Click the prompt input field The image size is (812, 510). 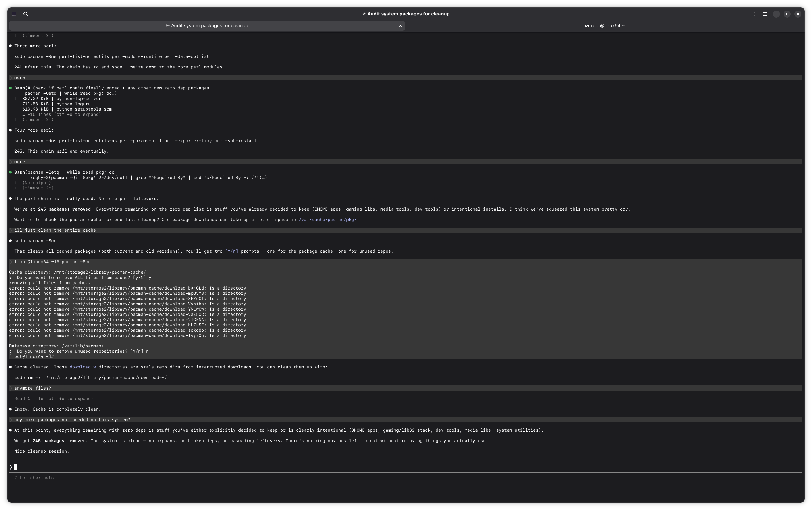pyautogui.click(x=202, y=467)
